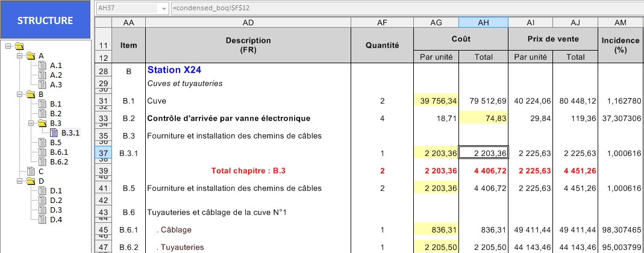
Task: Select column header AJ
Action: coord(575,23)
